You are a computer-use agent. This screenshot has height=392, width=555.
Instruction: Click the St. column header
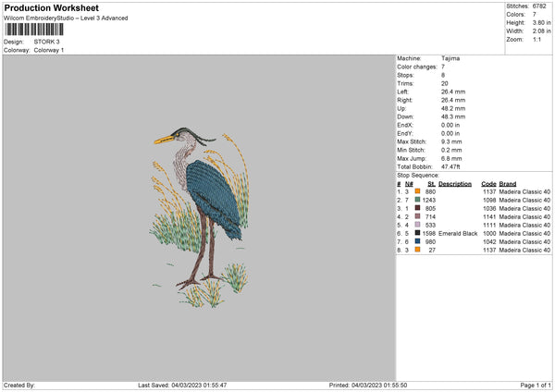point(431,183)
